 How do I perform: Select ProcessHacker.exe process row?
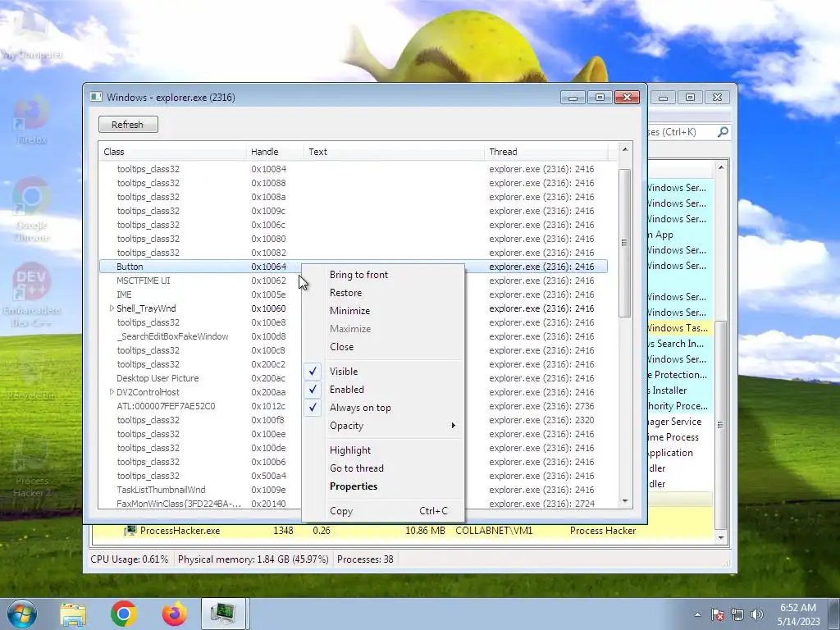pyautogui.click(x=403, y=531)
